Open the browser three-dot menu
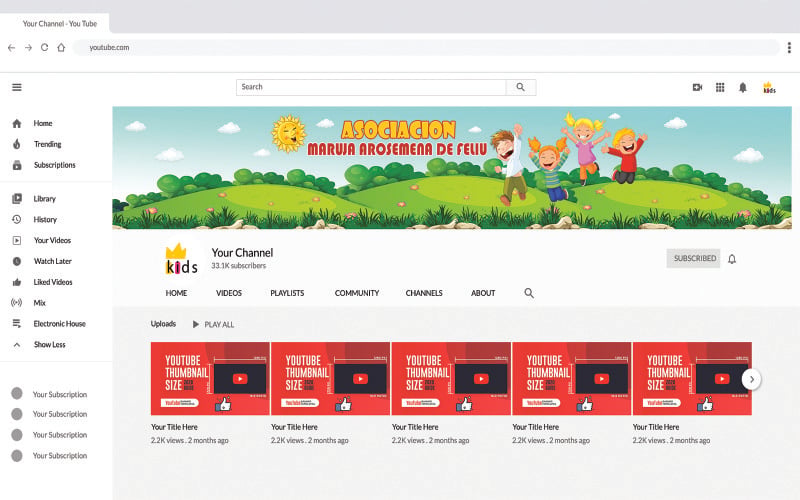This screenshot has width=800, height=500. coord(789,47)
